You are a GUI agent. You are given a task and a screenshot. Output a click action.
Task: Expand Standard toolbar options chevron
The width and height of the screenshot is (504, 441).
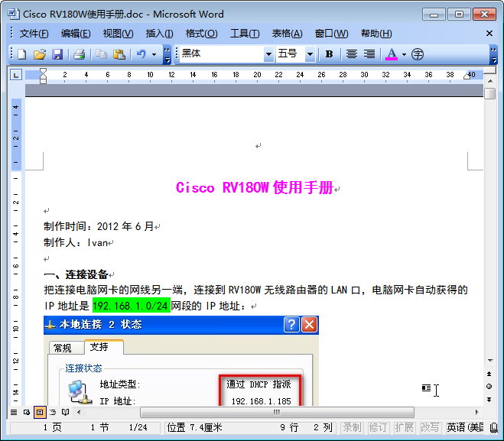167,54
